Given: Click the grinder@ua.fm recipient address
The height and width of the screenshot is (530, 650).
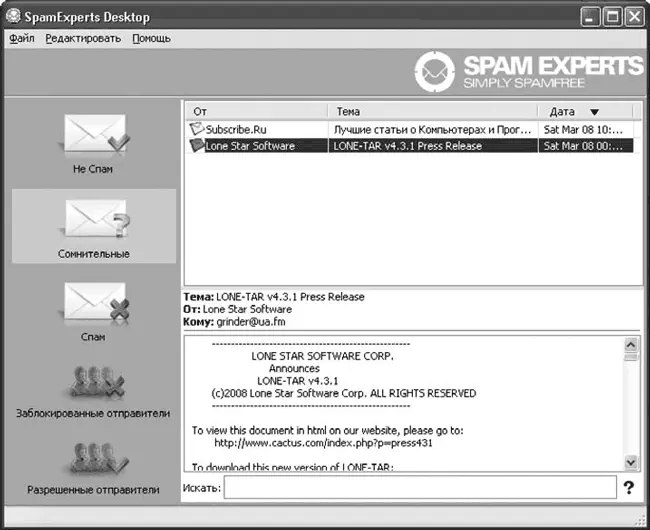Looking at the screenshot, I should click(251, 322).
